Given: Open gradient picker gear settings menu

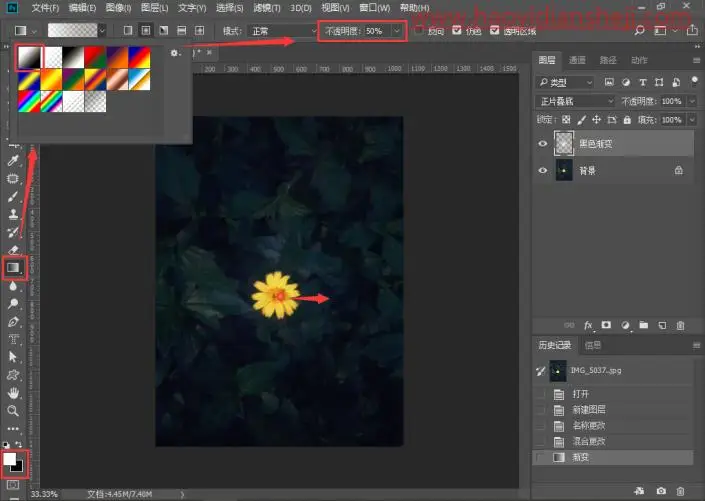Looking at the screenshot, I should (174, 53).
